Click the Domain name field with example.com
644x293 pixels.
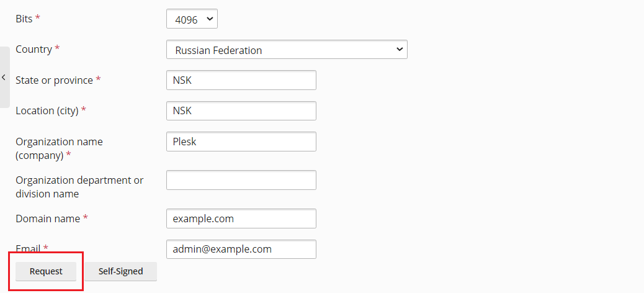click(241, 219)
